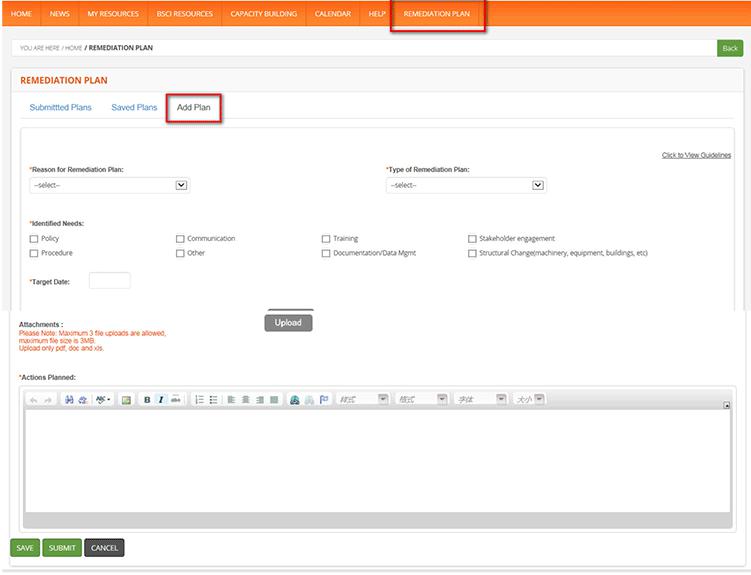Expand Type of Remediation Plan dropdown
This screenshot has height=575, width=751.
pyautogui.click(x=466, y=185)
